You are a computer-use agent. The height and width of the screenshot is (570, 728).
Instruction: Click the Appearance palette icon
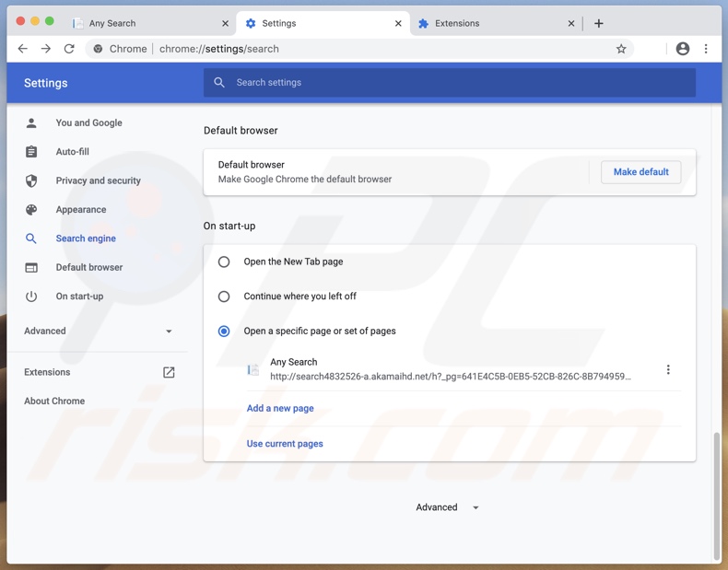[x=31, y=210]
